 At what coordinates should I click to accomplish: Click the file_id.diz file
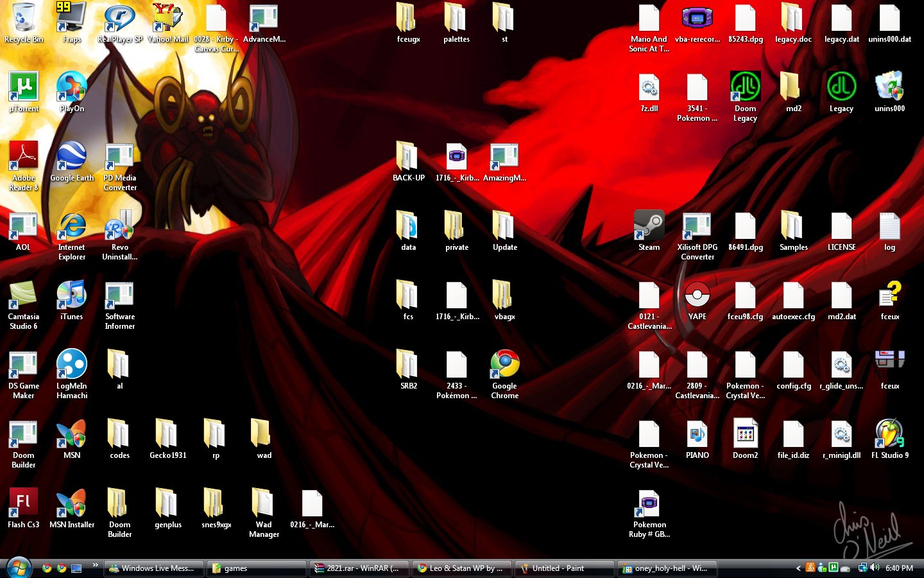(794, 439)
